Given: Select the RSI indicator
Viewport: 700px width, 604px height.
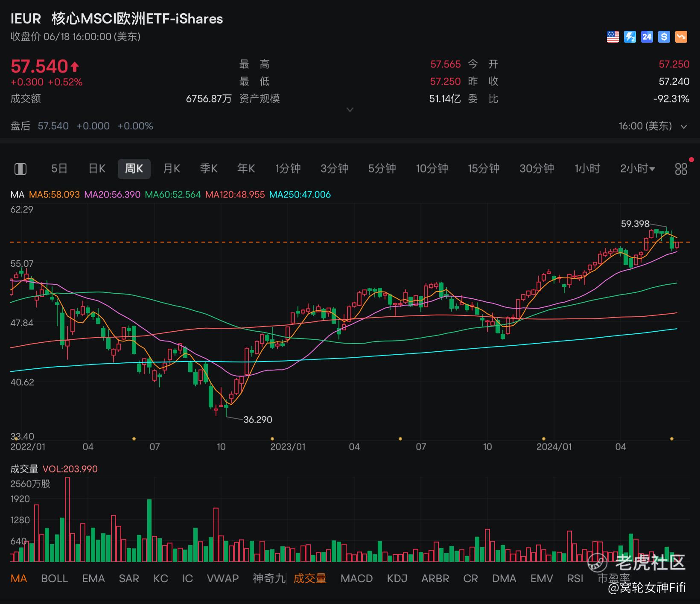Looking at the screenshot, I should (575, 578).
